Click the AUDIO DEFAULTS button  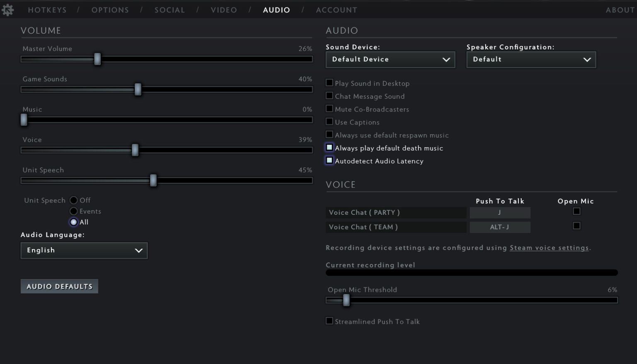coord(59,286)
